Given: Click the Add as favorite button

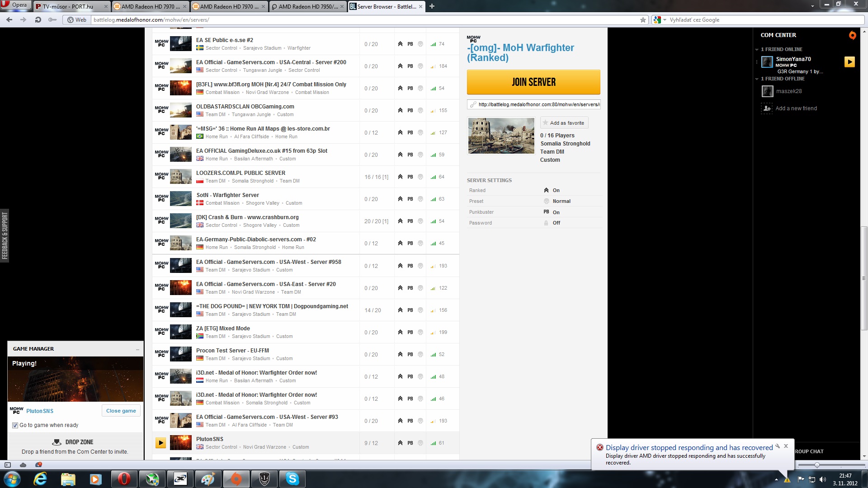Looking at the screenshot, I should pyautogui.click(x=564, y=123).
